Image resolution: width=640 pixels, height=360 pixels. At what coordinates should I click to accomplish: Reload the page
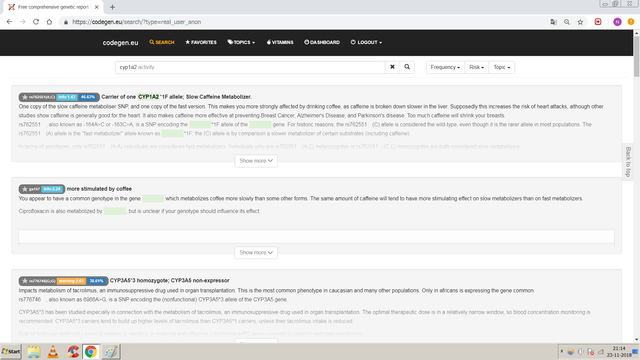[36, 22]
